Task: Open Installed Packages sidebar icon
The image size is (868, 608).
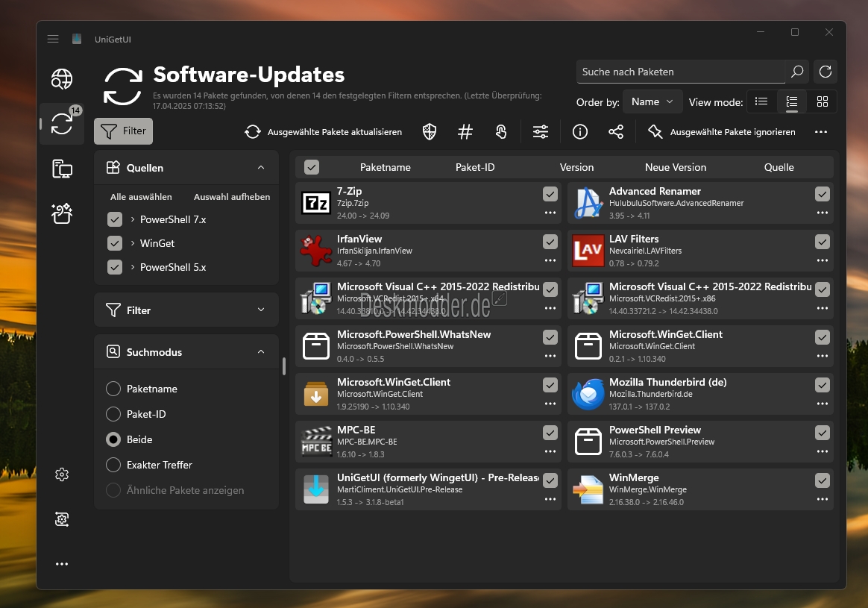Action: [x=61, y=169]
